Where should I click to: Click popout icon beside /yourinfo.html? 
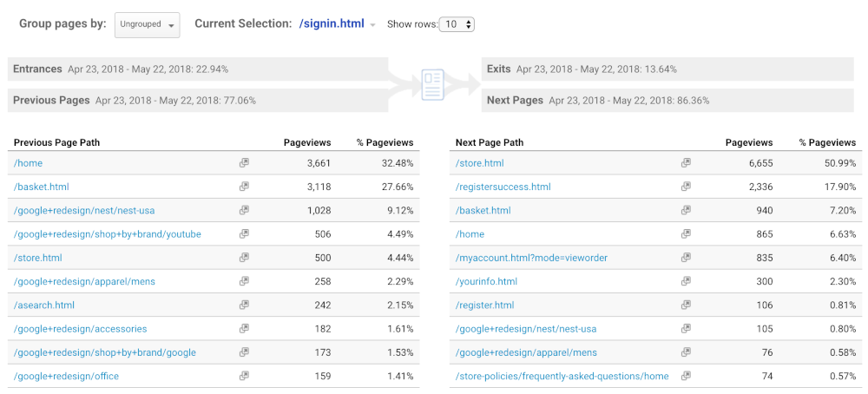coord(686,282)
